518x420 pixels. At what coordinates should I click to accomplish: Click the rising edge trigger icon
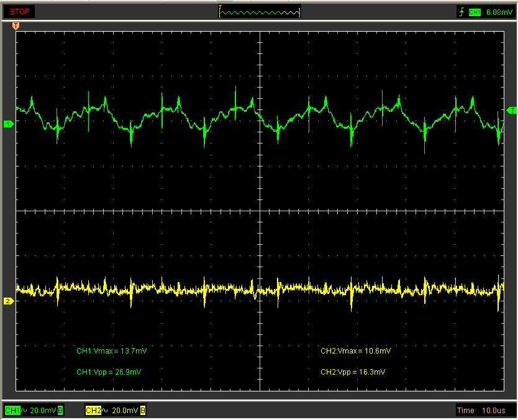coord(461,12)
